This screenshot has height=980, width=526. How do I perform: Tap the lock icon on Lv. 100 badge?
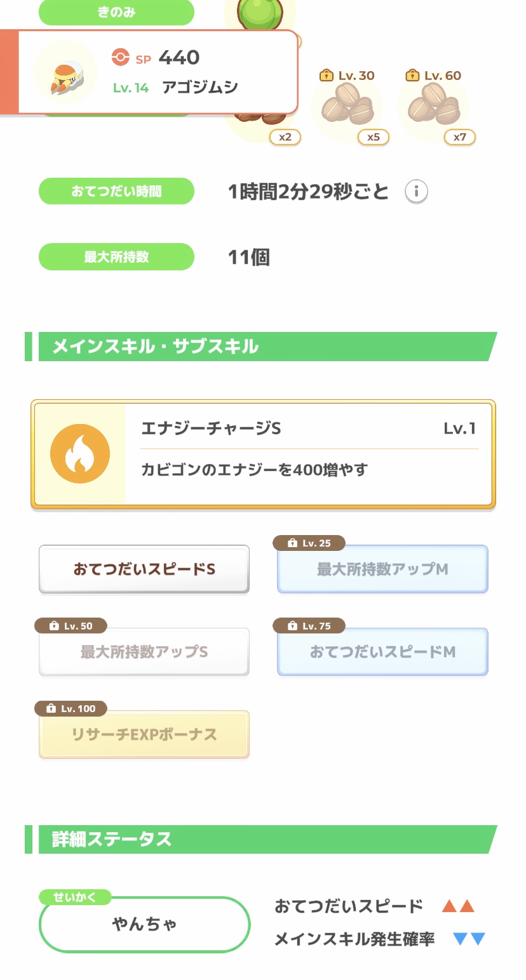pos(51,708)
